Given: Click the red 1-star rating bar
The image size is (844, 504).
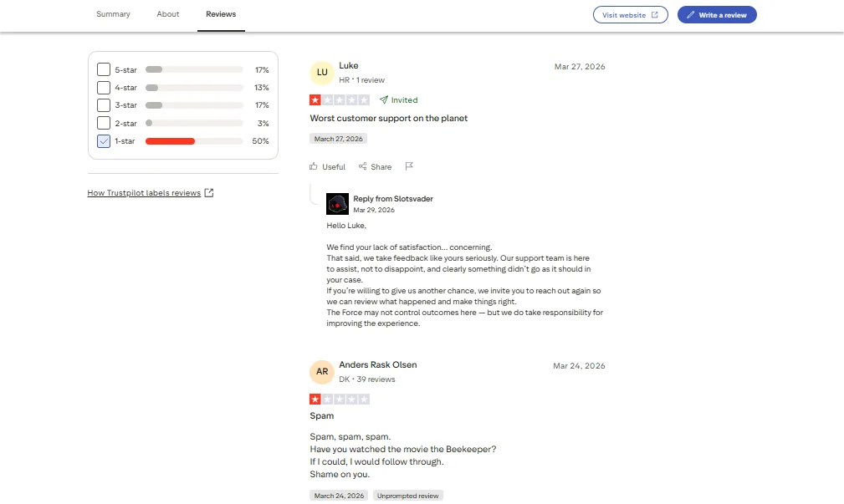Looking at the screenshot, I should click(194, 141).
